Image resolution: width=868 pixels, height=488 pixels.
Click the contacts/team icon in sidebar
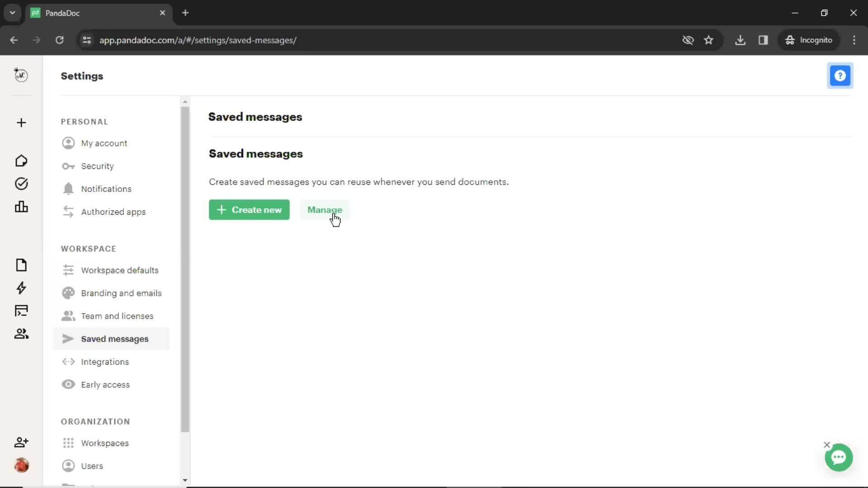point(21,333)
